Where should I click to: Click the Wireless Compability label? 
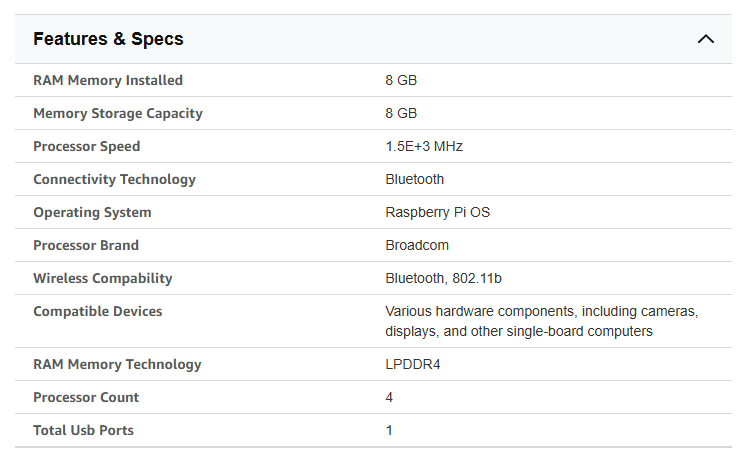(103, 278)
